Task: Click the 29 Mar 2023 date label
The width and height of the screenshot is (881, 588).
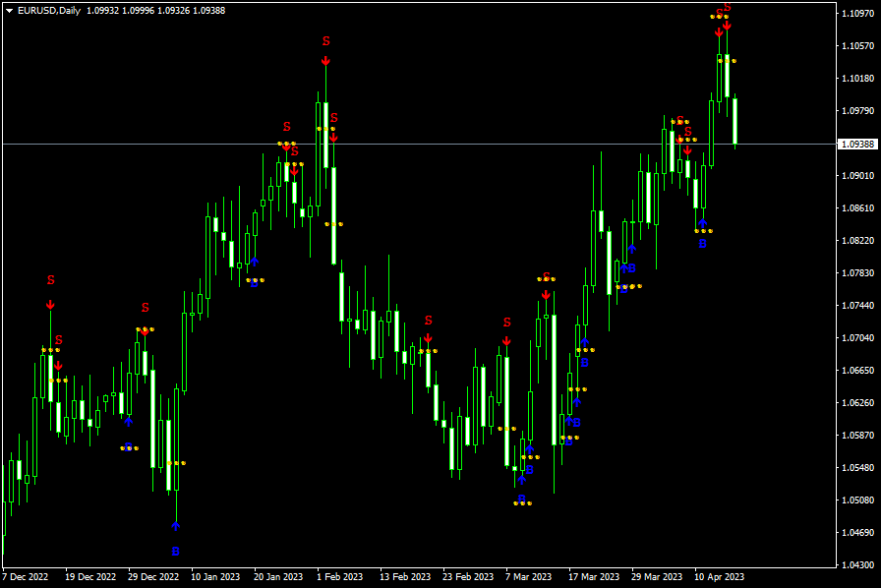Action: coord(657,577)
